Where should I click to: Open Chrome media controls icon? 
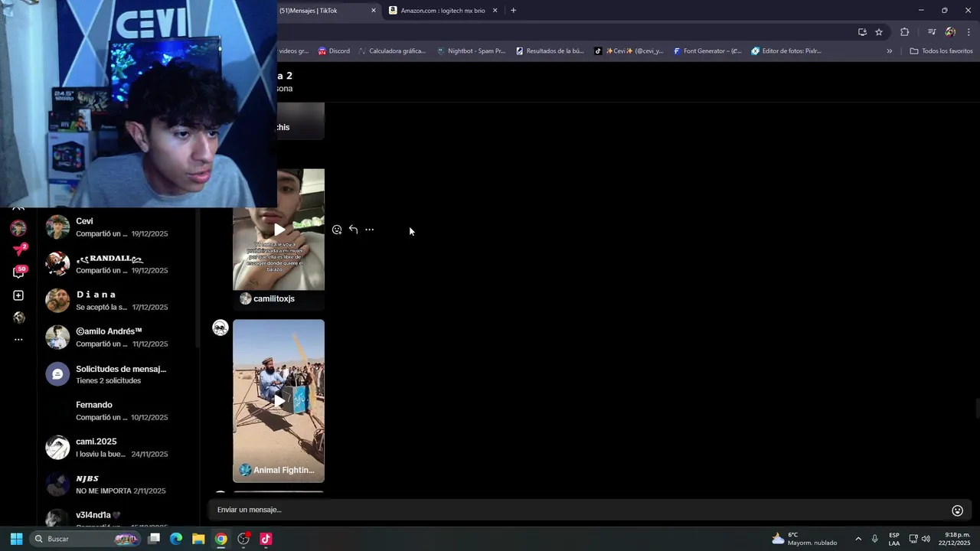[932, 31]
